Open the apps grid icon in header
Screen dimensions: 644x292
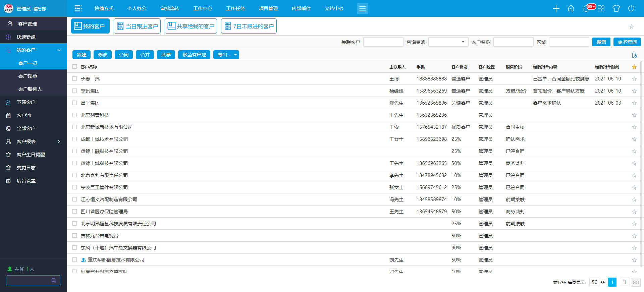tap(601, 8)
